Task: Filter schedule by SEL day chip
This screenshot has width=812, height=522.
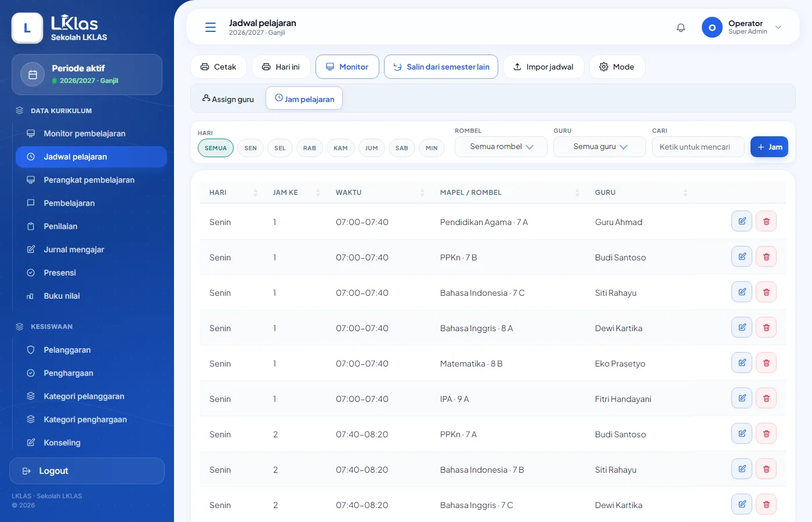Action: pos(280,148)
